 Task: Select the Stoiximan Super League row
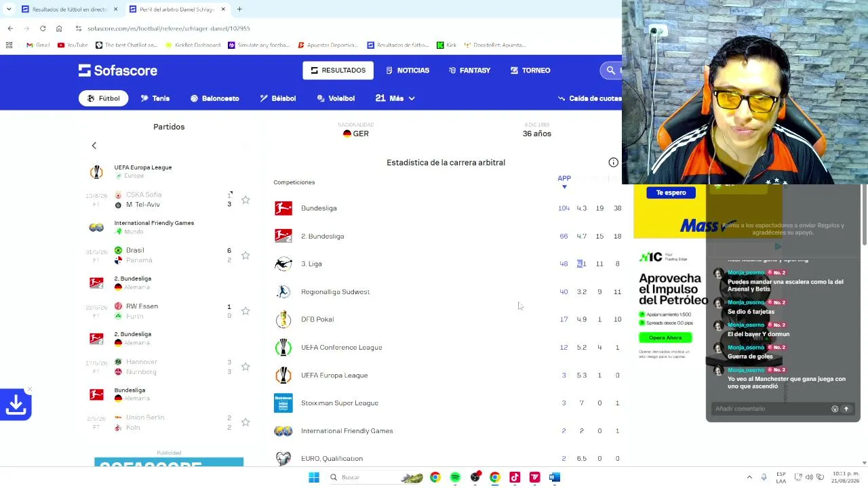point(447,403)
